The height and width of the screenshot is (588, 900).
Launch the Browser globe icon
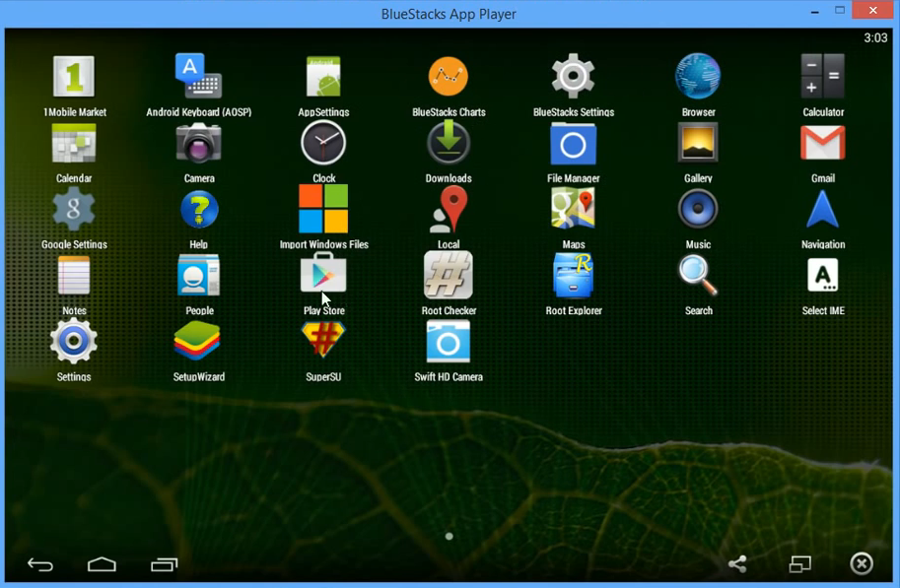pyautogui.click(x=698, y=76)
